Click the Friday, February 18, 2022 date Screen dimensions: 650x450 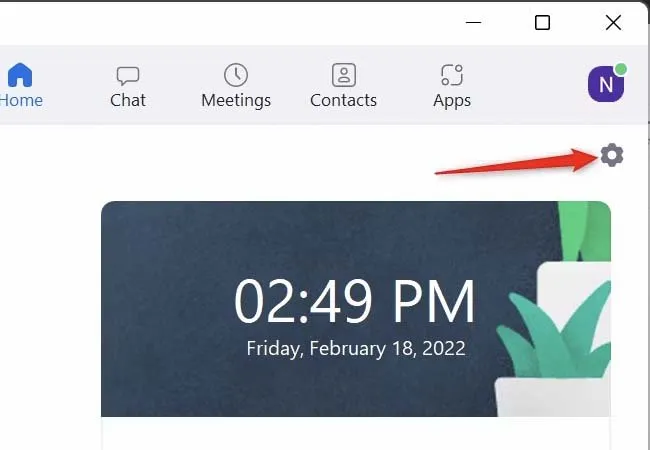click(356, 348)
